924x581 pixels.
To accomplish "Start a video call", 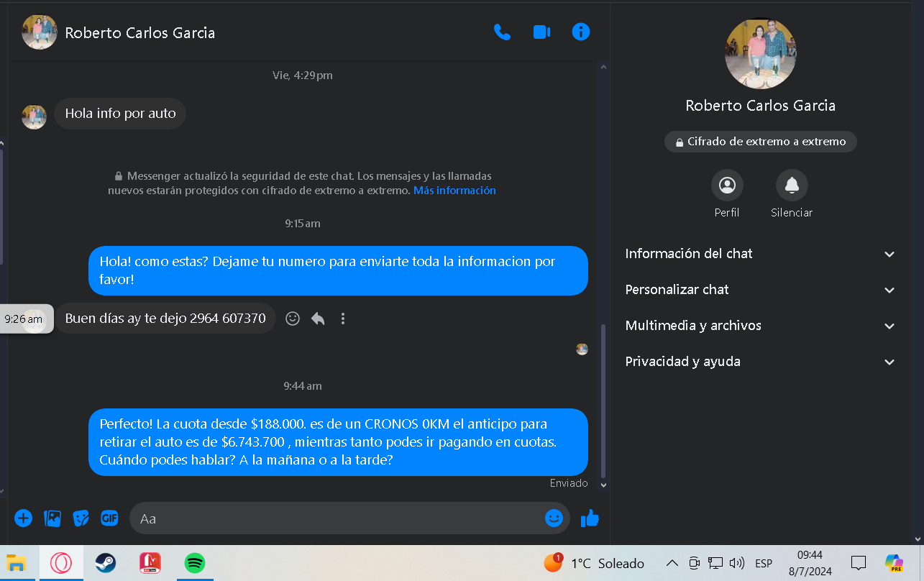I will (541, 32).
